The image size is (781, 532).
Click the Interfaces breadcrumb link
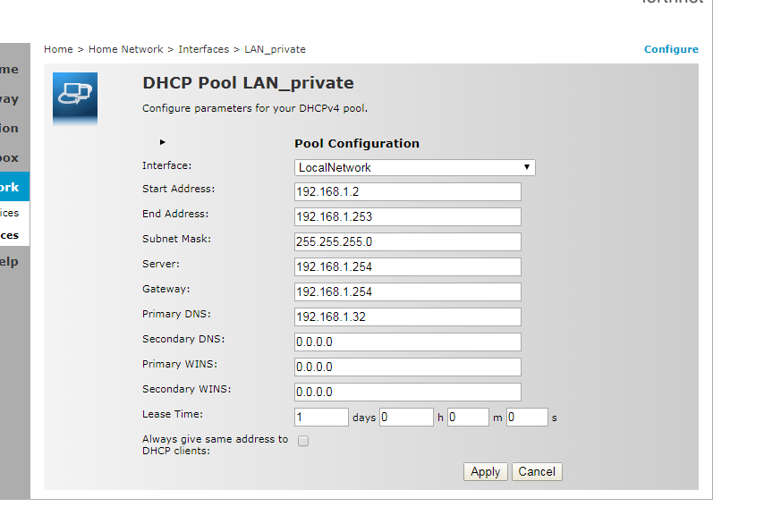[x=204, y=49]
